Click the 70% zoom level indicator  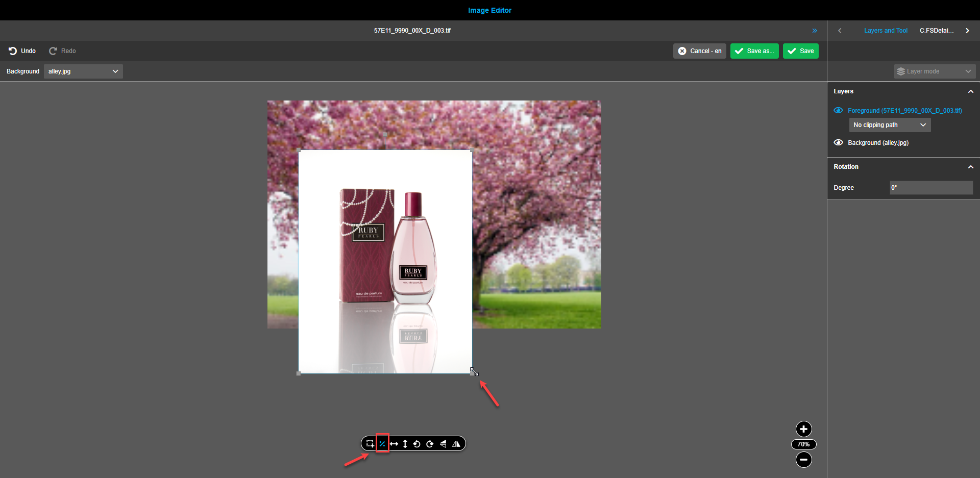[803, 444]
